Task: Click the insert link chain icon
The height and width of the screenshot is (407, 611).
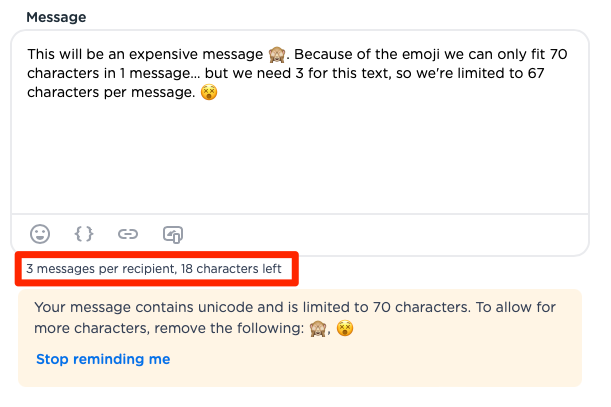Action: (x=128, y=234)
